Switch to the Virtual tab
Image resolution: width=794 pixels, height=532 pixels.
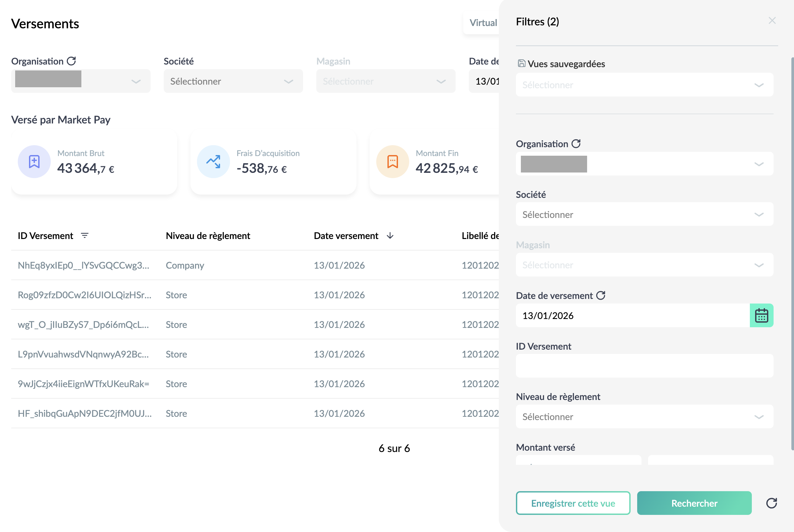pyautogui.click(x=483, y=23)
